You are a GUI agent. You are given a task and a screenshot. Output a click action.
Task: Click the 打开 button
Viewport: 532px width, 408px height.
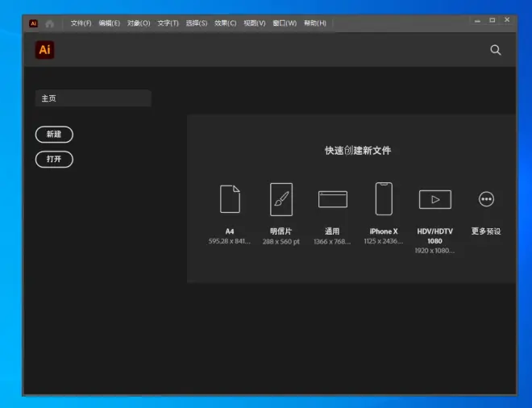54,159
